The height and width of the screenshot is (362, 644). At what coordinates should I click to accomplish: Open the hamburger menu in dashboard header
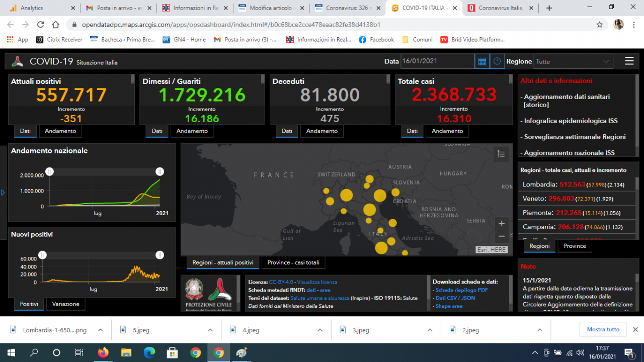pos(629,61)
